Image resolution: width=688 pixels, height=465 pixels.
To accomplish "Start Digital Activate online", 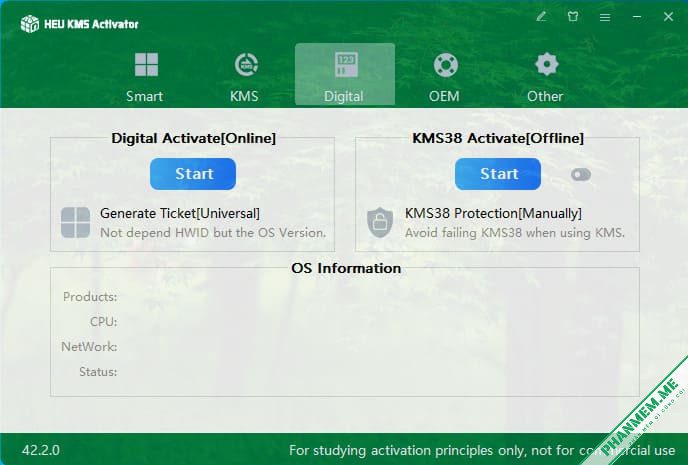I will 193,174.
